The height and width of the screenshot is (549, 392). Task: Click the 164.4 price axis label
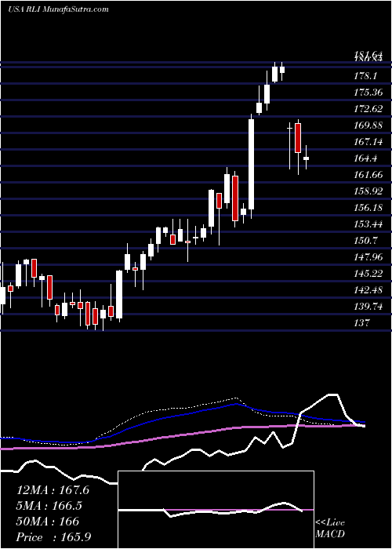coord(365,158)
